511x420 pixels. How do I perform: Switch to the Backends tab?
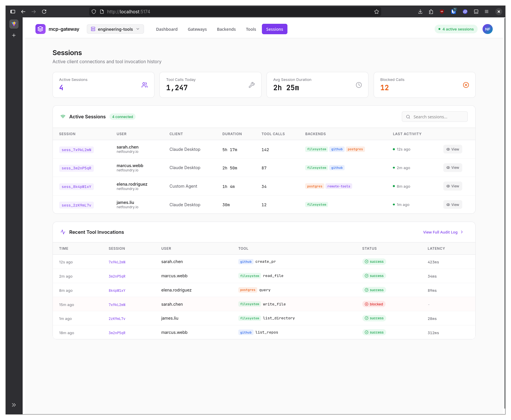(x=226, y=29)
